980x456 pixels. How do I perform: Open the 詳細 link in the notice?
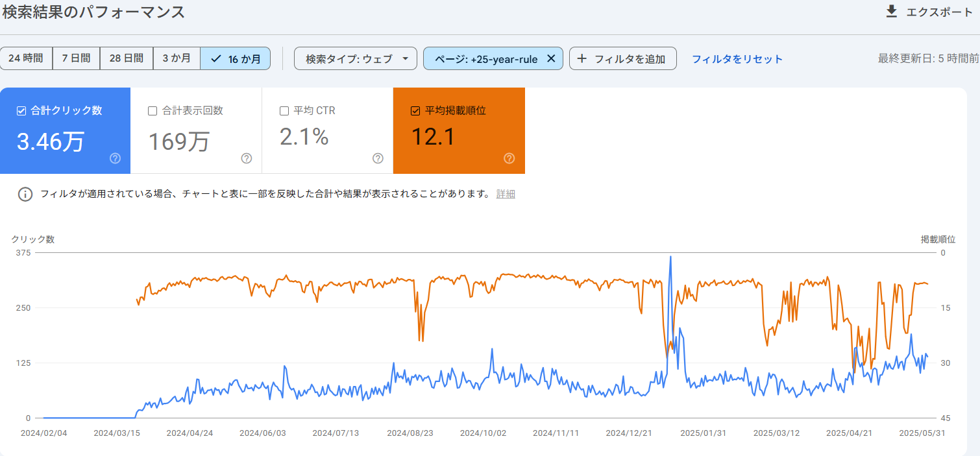coord(506,193)
